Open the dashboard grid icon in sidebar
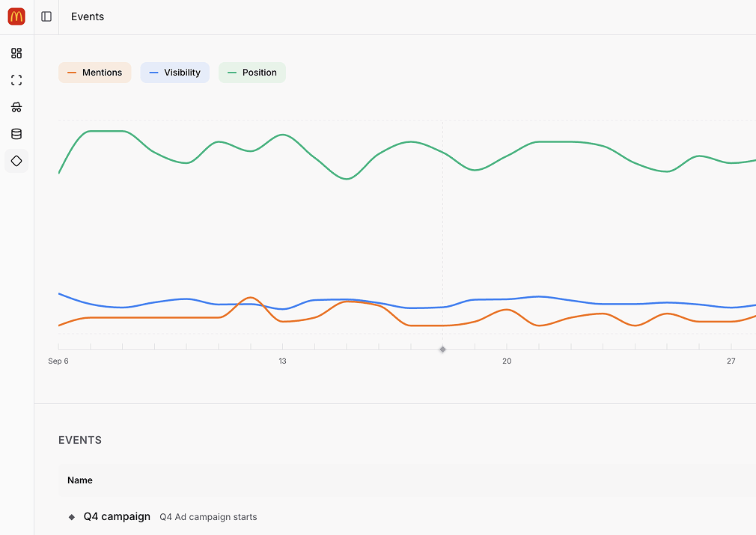The height and width of the screenshot is (535, 756). coord(16,53)
